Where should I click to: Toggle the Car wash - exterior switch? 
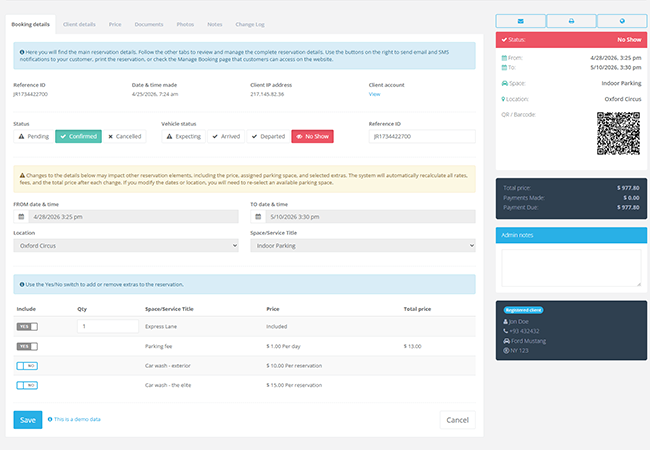click(27, 366)
